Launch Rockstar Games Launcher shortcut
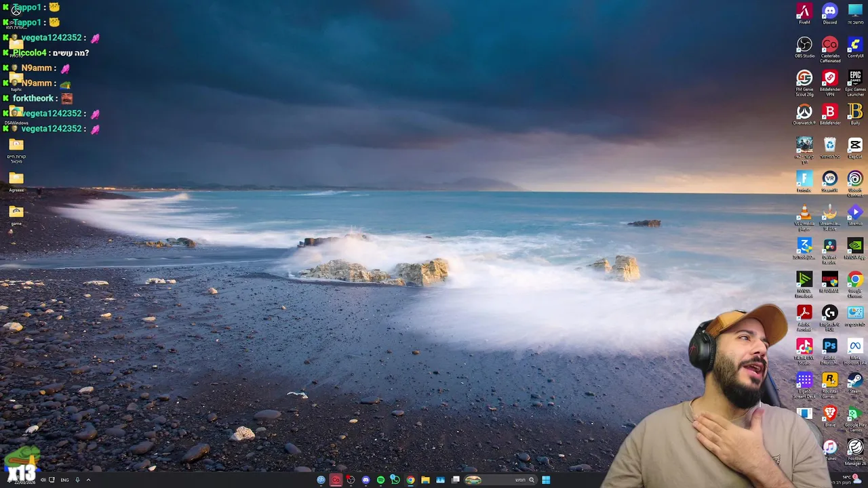The height and width of the screenshot is (488, 868). coord(829,385)
